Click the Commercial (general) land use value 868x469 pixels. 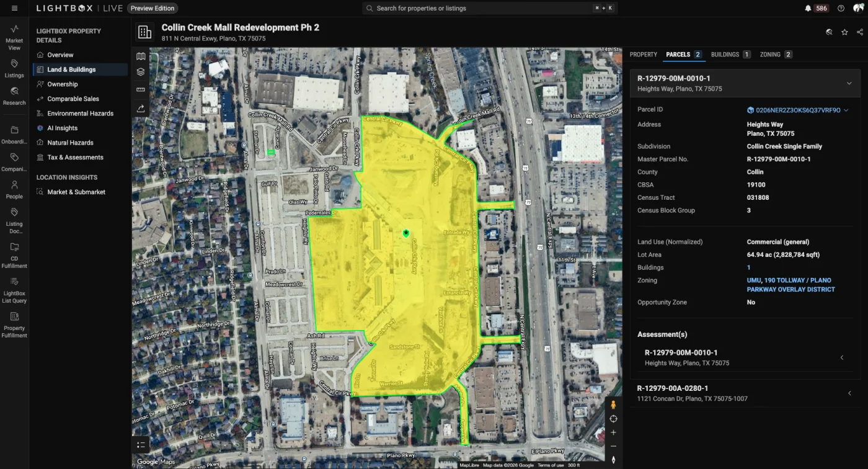(778, 242)
